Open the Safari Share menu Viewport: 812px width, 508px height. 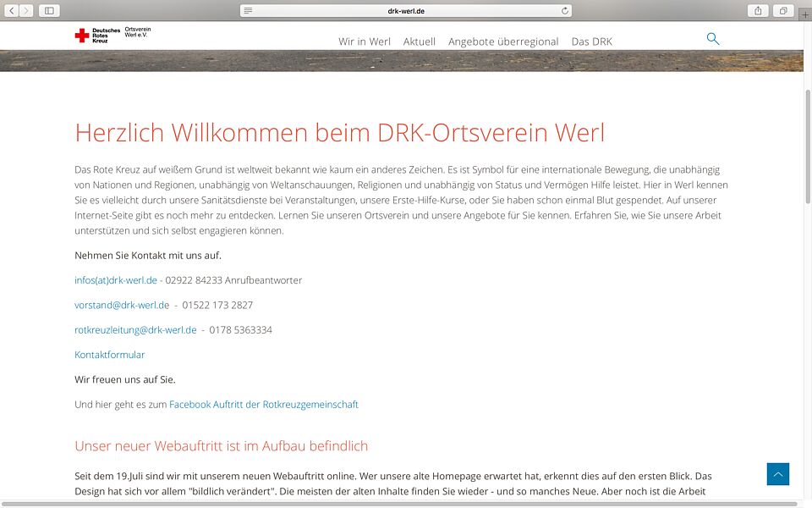point(758,10)
